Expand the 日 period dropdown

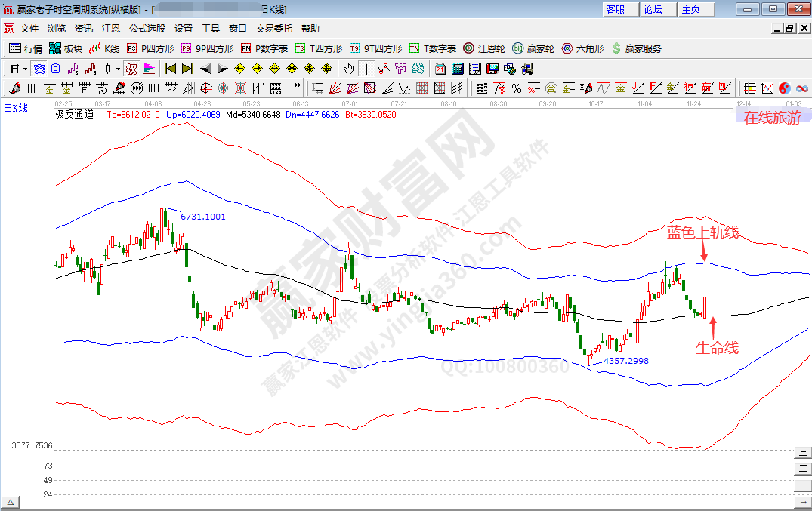pos(25,69)
